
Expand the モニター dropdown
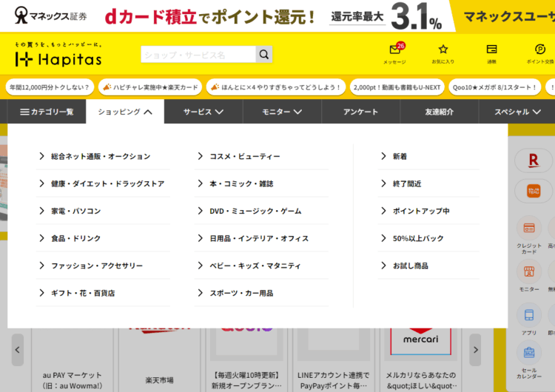[x=282, y=112]
